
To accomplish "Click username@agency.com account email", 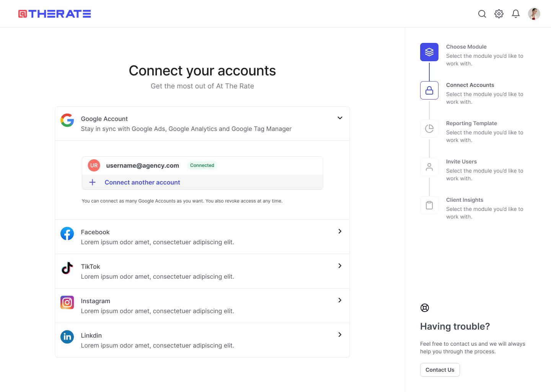I will click(143, 165).
